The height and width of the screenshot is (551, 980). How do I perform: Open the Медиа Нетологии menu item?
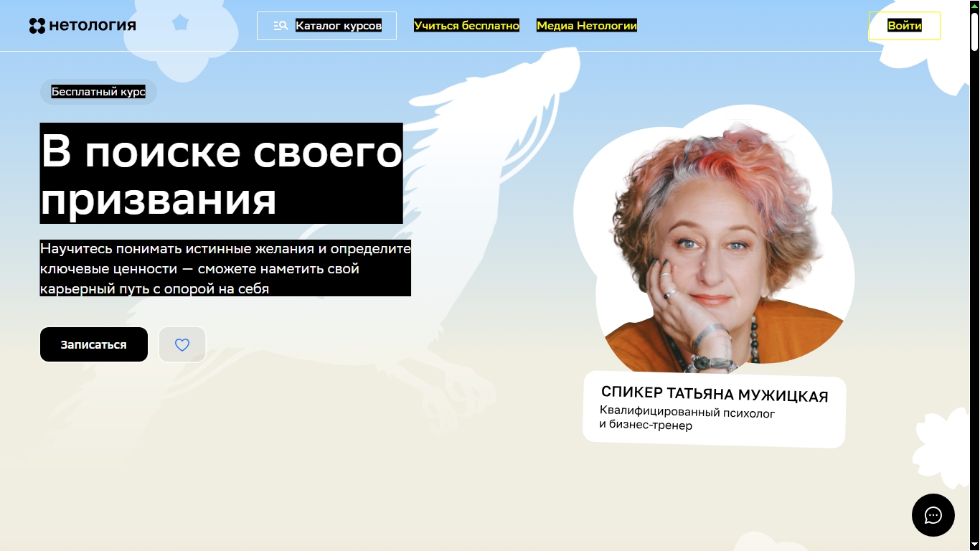[x=587, y=24]
